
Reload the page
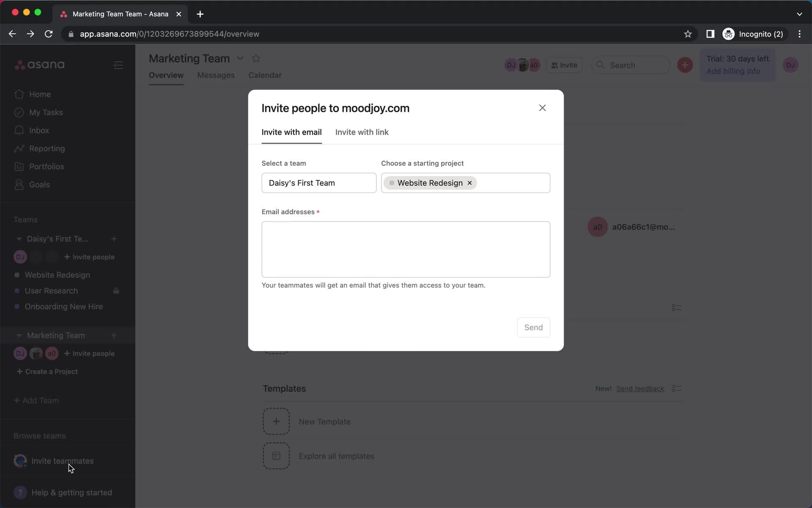click(49, 34)
